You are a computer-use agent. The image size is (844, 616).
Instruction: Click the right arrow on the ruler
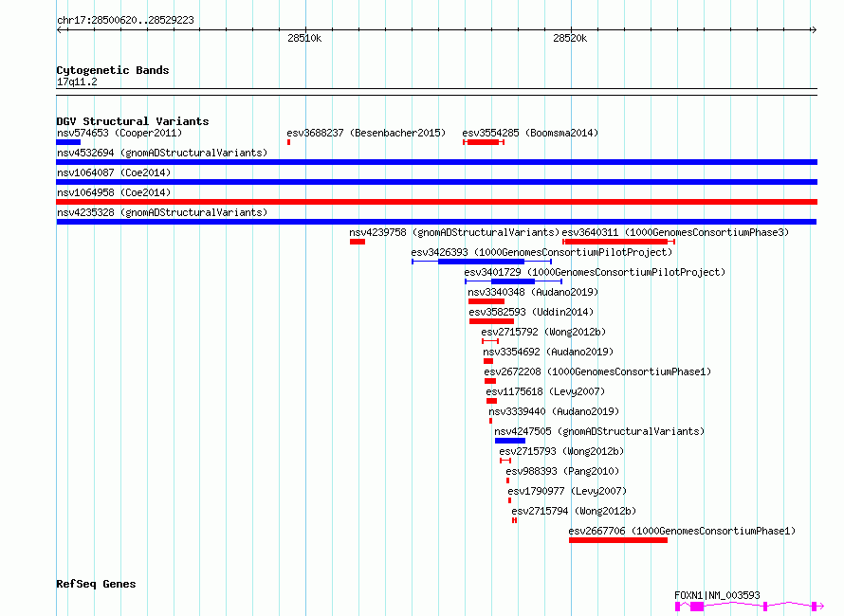point(814,30)
